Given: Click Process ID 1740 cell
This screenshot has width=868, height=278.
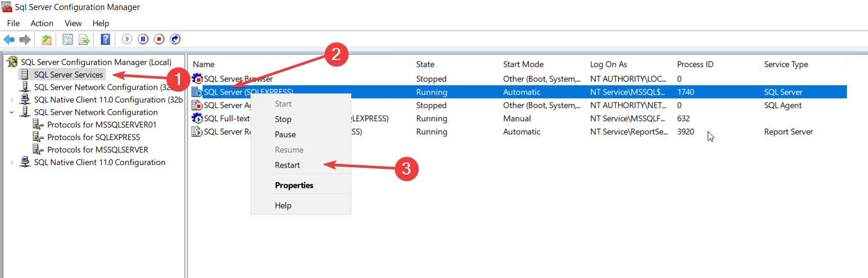Looking at the screenshot, I should (x=686, y=92).
